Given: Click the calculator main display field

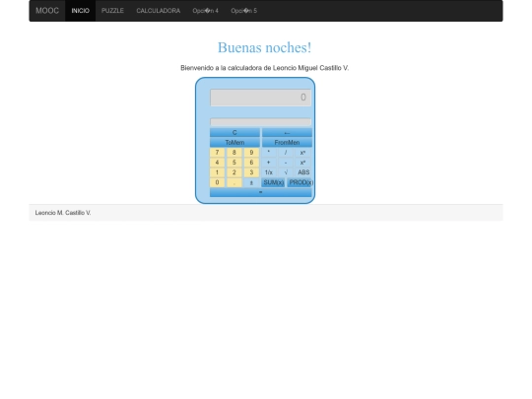Looking at the screenshot, I should [x=260, y=98].
